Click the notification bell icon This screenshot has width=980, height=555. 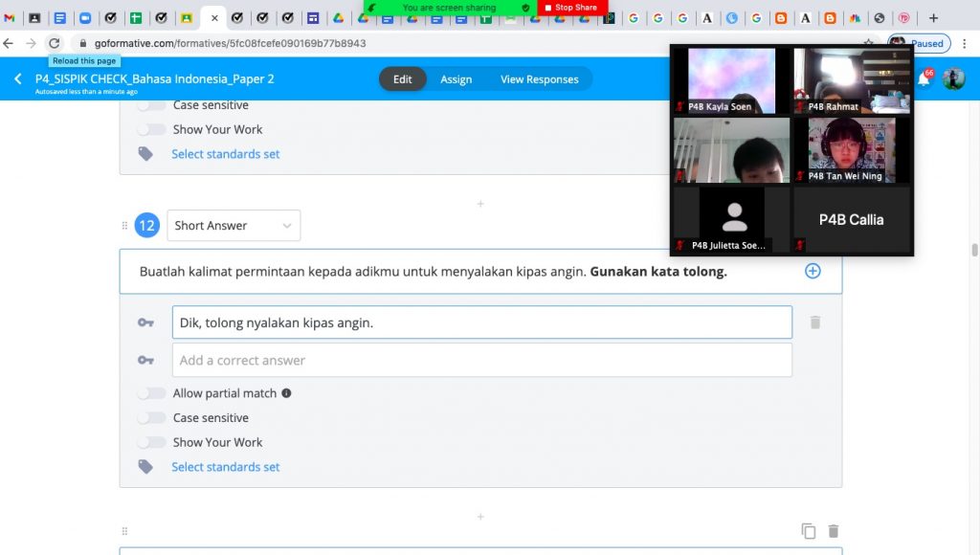click(924, 79)
